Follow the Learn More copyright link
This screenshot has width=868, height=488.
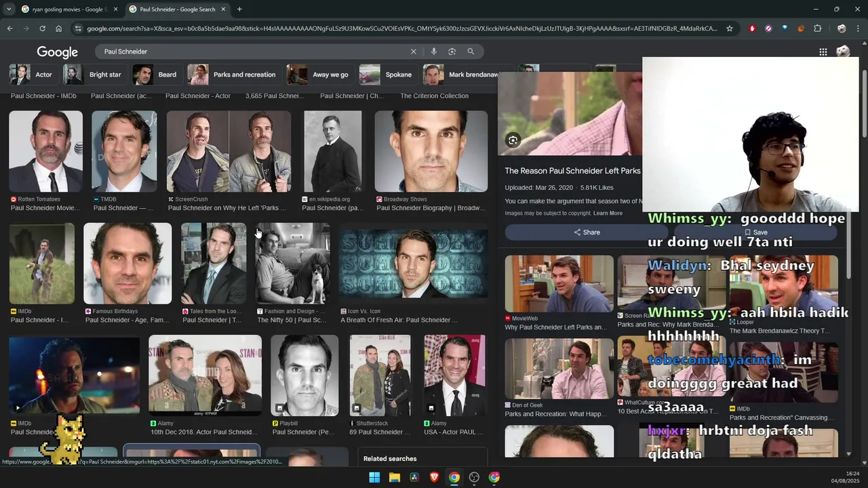[x=608, y=213]
